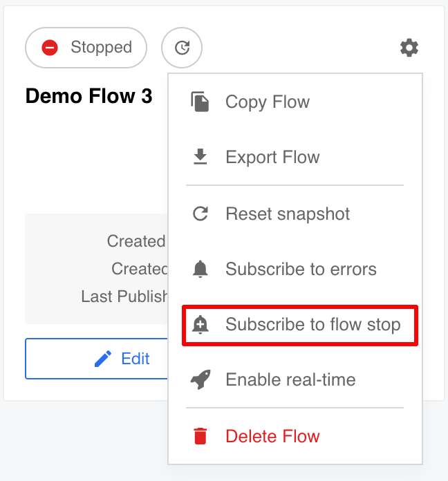Select Reset snapshot menu option

295,214
